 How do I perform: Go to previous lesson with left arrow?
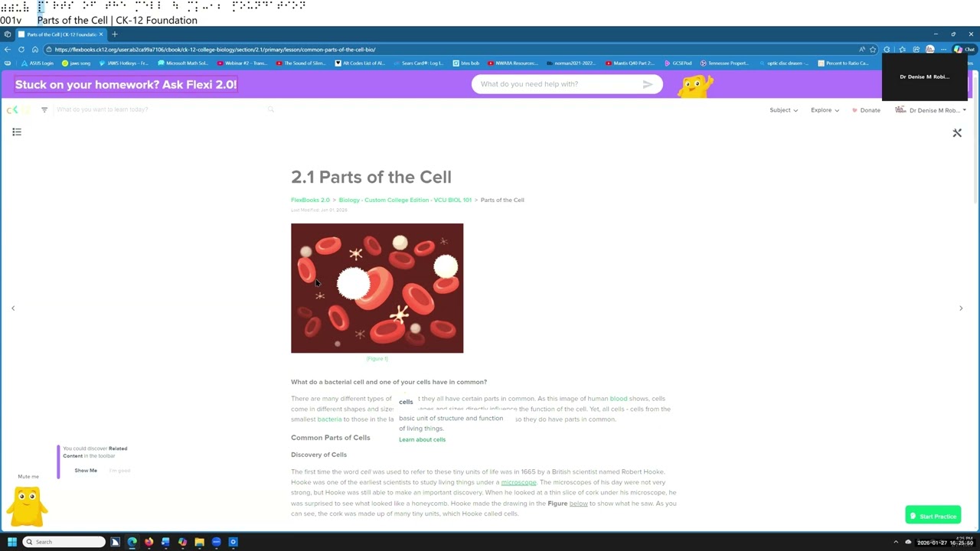[x=13, y=308]
